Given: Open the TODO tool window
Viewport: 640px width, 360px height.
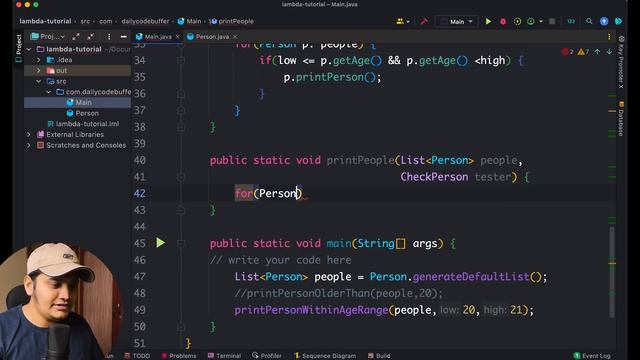Looking at the screenshot, I should click(x=137, y=356).
